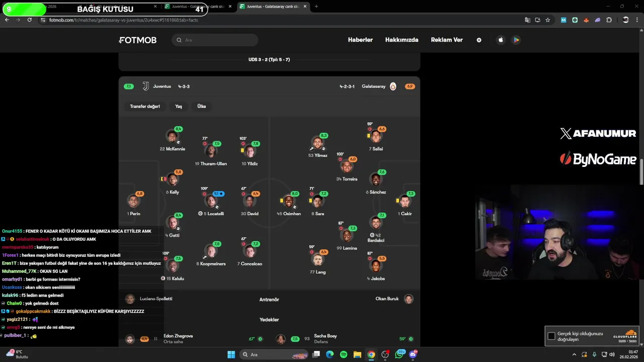Open Spotify from the taskbar
Screen dimensions: 644x362
pos(344,354)
